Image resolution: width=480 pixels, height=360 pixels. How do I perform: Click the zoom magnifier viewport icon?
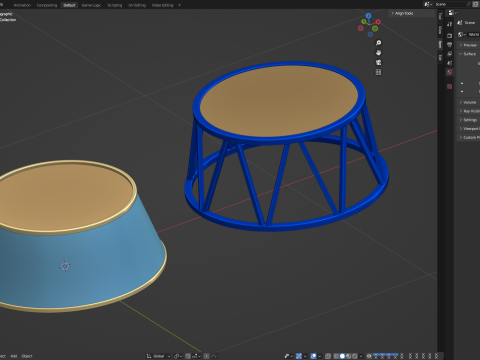[x=378, y=43]
